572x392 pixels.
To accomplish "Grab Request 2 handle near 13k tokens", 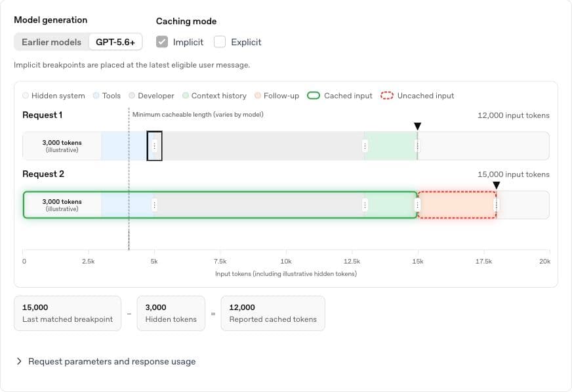I will (365, 205).
